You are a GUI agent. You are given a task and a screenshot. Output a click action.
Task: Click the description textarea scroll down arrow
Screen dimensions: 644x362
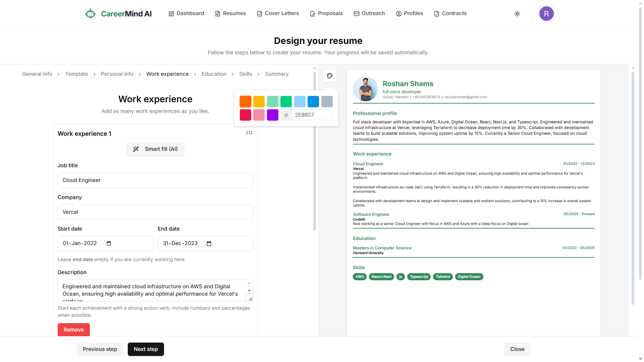[249, 291]
